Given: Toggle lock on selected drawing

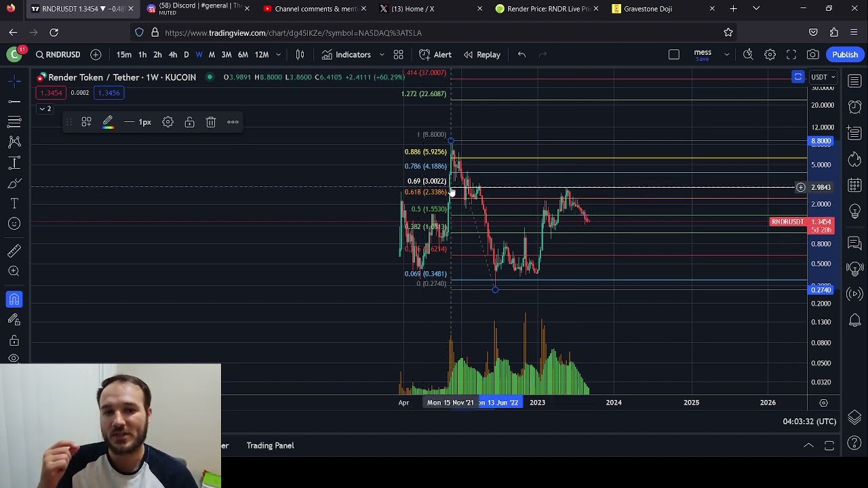Looking at the screenshot, I should click(189, 122).
